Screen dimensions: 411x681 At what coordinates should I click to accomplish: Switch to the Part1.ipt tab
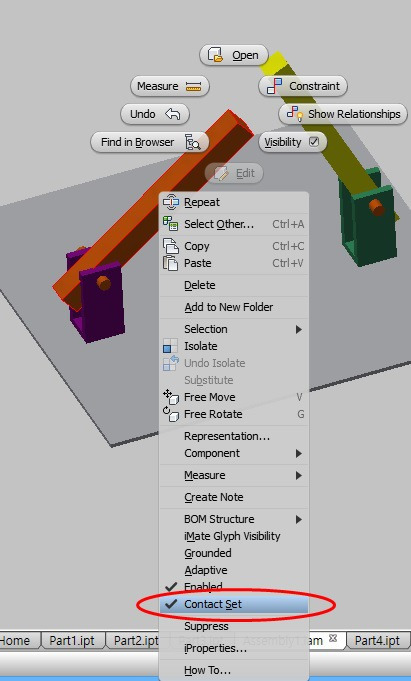(x=72, y=641)
